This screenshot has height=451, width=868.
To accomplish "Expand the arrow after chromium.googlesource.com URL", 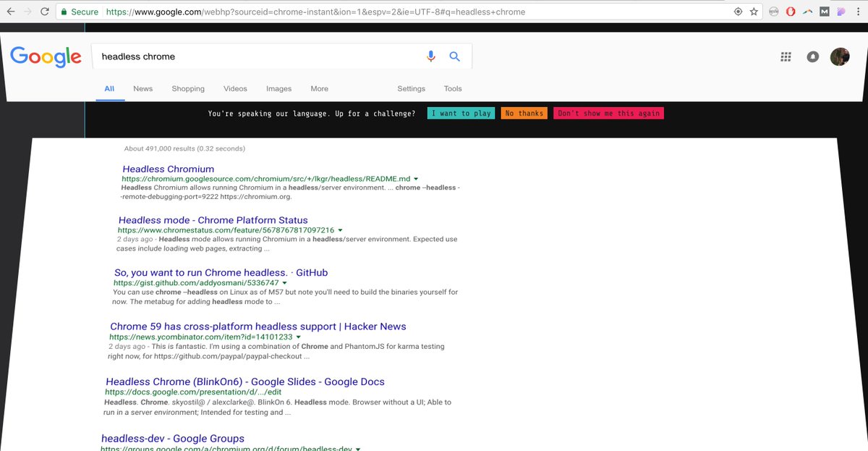I will coord(416,179).
